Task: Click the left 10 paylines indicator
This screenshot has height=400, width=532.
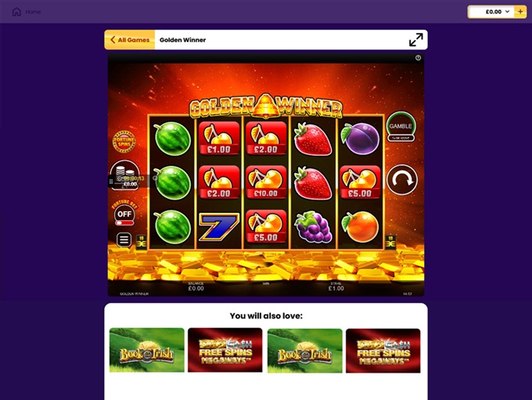Action: coord(142,242)
